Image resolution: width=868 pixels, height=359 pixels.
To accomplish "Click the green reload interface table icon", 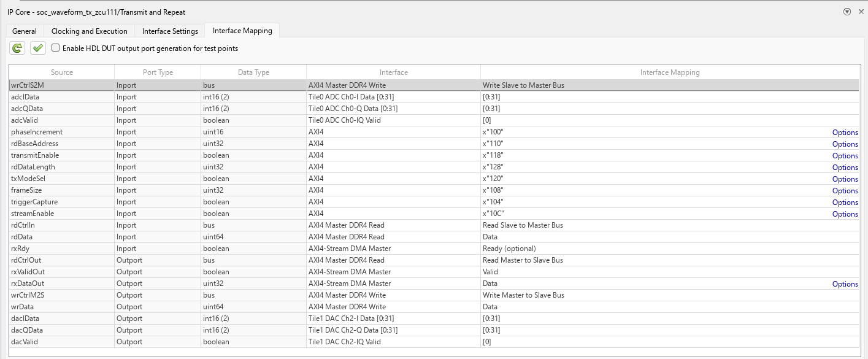I will pos(17,48).
